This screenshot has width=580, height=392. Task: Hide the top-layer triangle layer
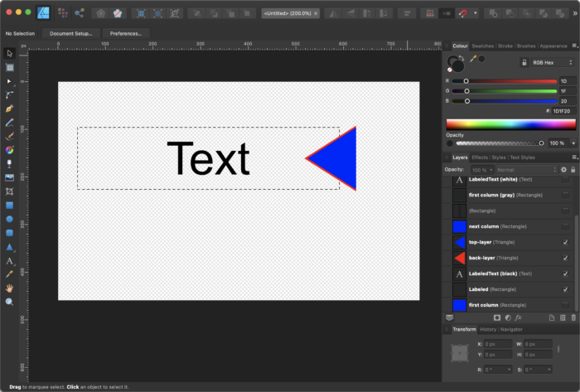(x=565, y=242)
